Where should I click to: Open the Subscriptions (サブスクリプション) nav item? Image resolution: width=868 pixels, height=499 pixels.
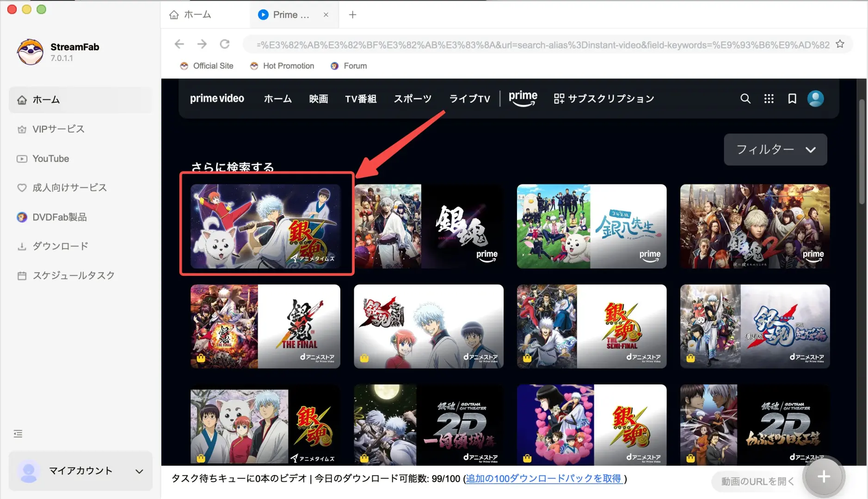pyautogui.click(x=604, y=99)
